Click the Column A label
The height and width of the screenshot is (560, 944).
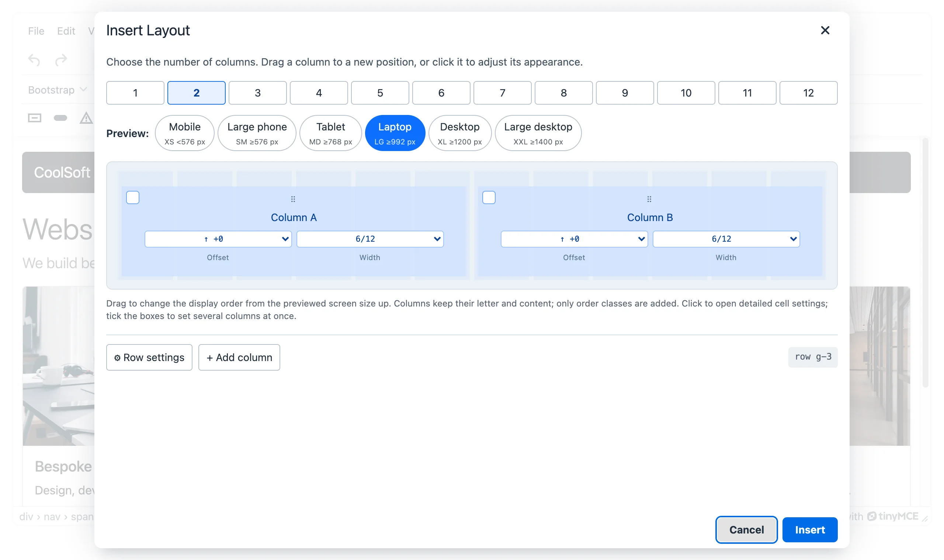pos(294,217)
